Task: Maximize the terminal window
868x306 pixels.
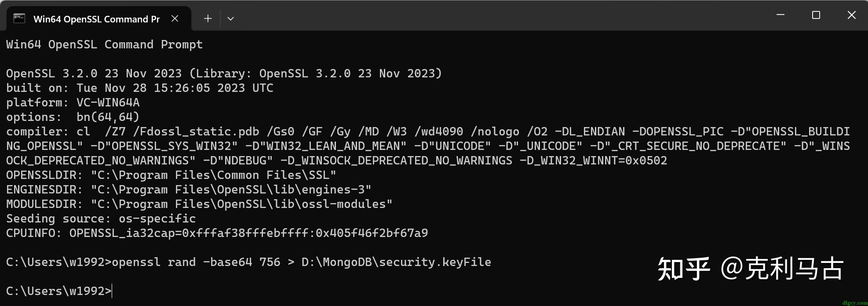Action: tap(816, 15)
